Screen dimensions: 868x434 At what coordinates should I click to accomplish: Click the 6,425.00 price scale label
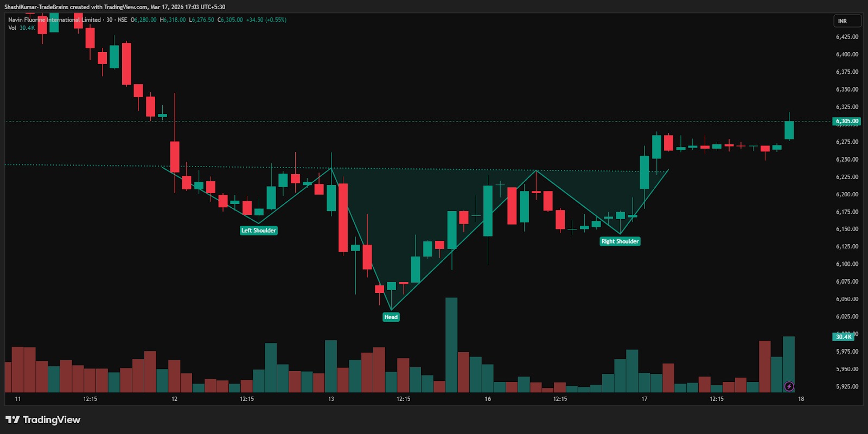[x=847, y=37]
